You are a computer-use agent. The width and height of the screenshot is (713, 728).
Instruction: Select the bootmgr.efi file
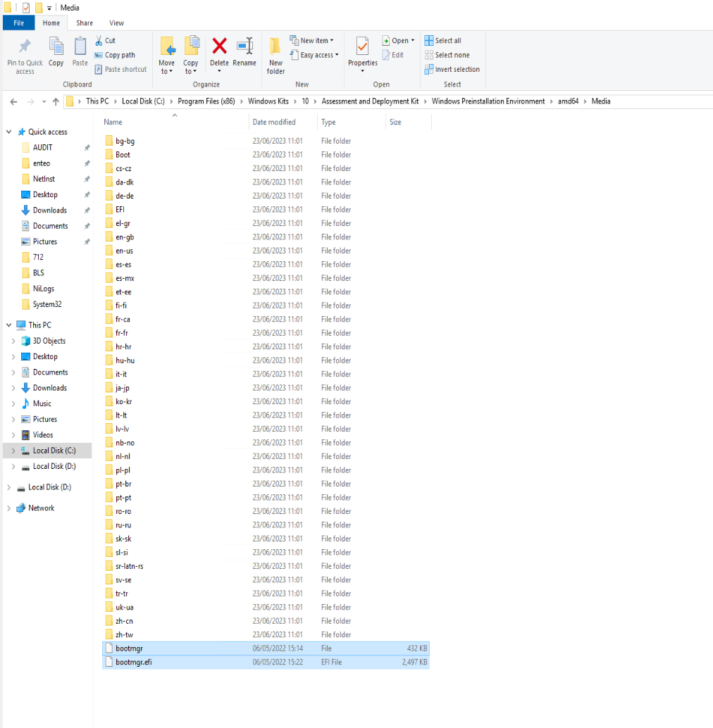(134, 662)
